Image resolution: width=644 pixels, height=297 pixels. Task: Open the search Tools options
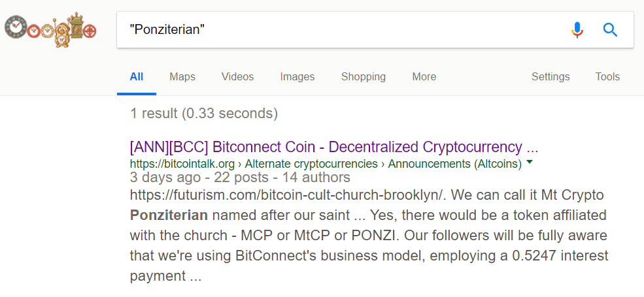[x=607, y=77]
